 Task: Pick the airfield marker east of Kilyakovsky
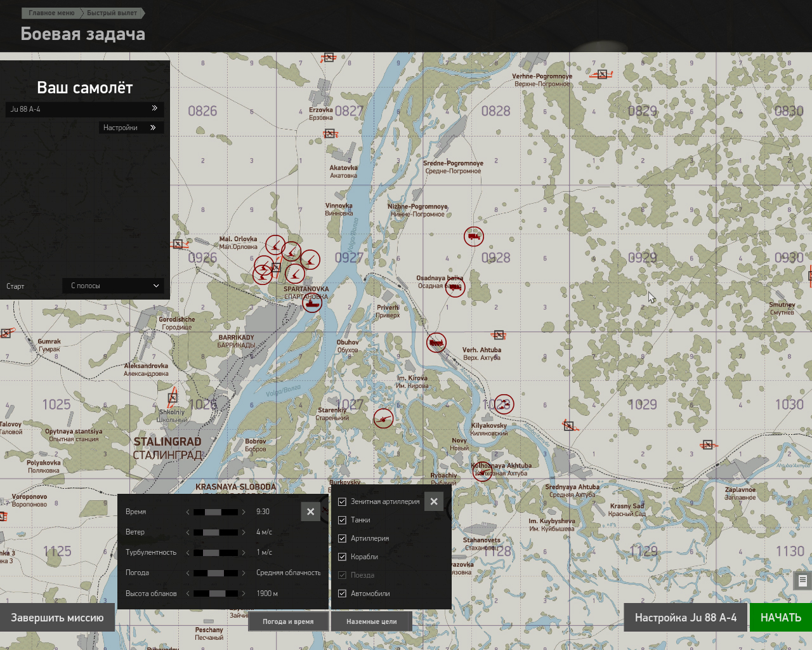pyautogui.click(x=569, y=426)
